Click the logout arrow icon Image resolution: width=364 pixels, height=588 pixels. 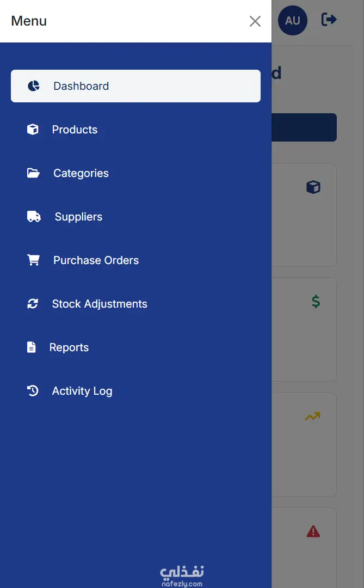pyautogui.click(x=329, y=20)
